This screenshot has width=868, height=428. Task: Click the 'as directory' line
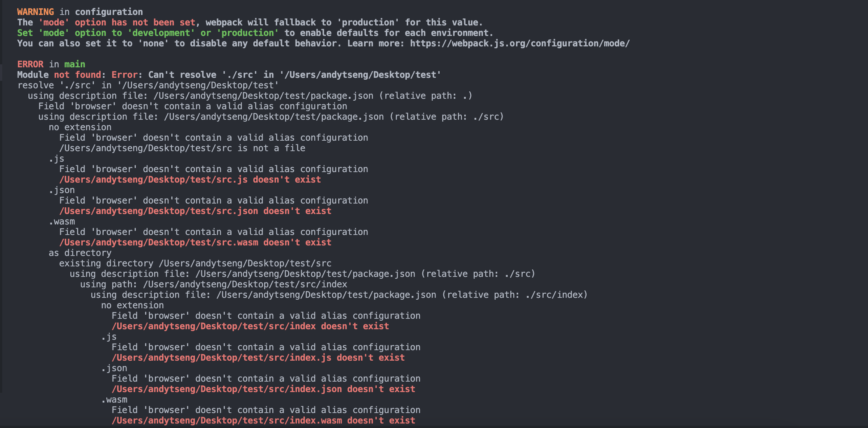80,253
